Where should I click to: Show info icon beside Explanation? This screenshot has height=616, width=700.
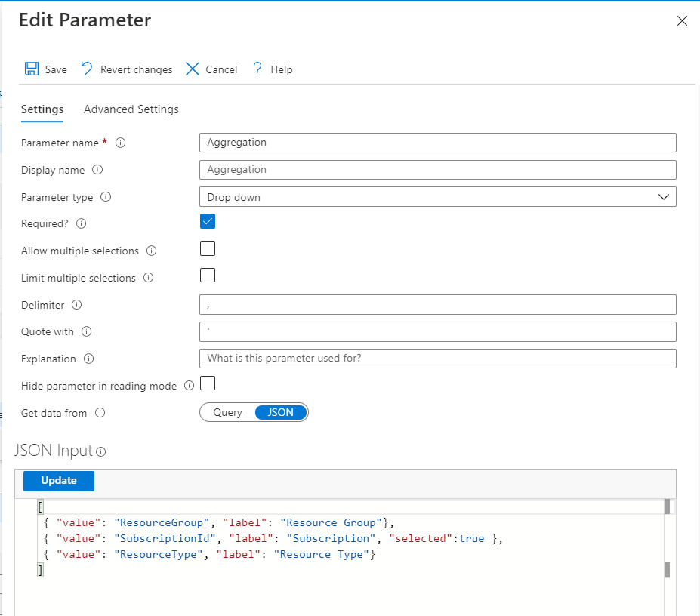click(x=89, y=359)
